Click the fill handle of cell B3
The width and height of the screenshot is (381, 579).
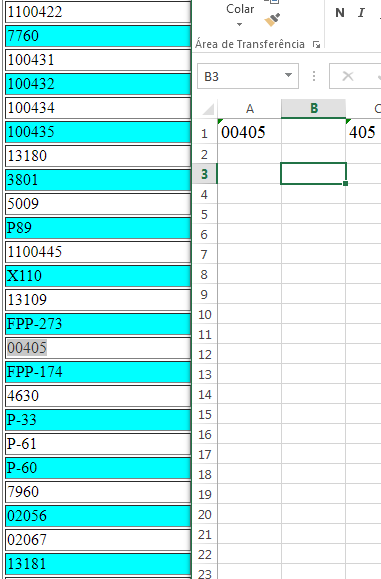tap(346, 184)
